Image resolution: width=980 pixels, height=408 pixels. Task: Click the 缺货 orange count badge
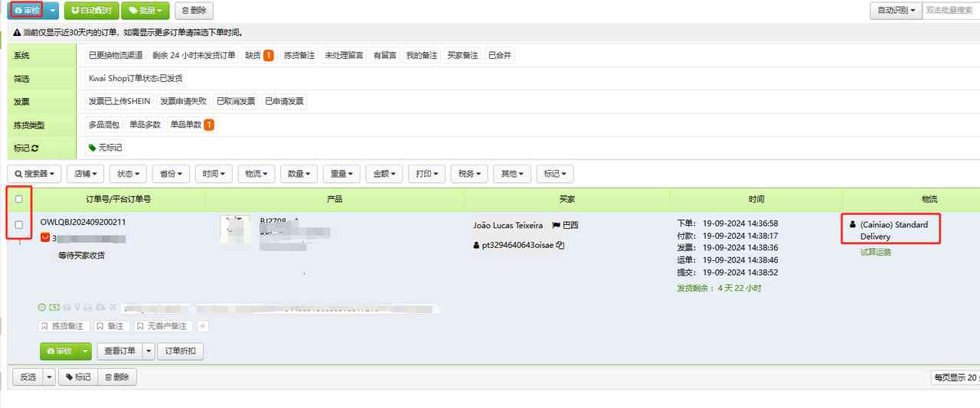pyautogui.click(x=269, y=56)
